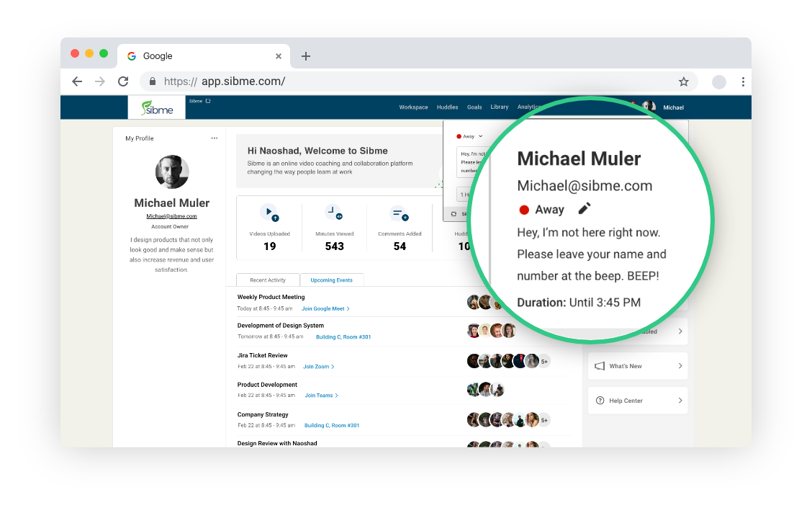Open the Away status dropdown
Image resolution: width=812 pixels, height=508 pixels.
(469, 136)
